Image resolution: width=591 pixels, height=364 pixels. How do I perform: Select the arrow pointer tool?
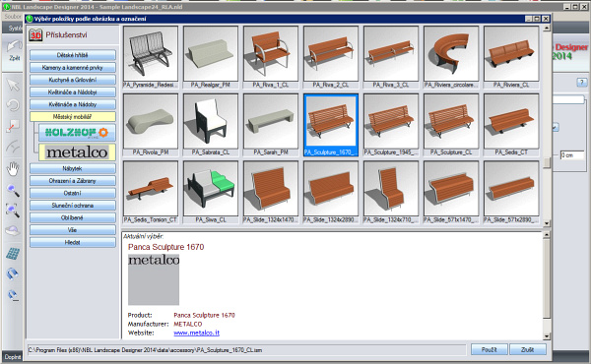13,85
